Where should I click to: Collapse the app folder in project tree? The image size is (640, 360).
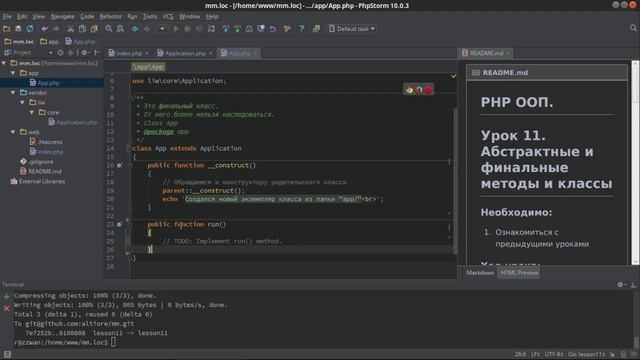coord(13,73)
